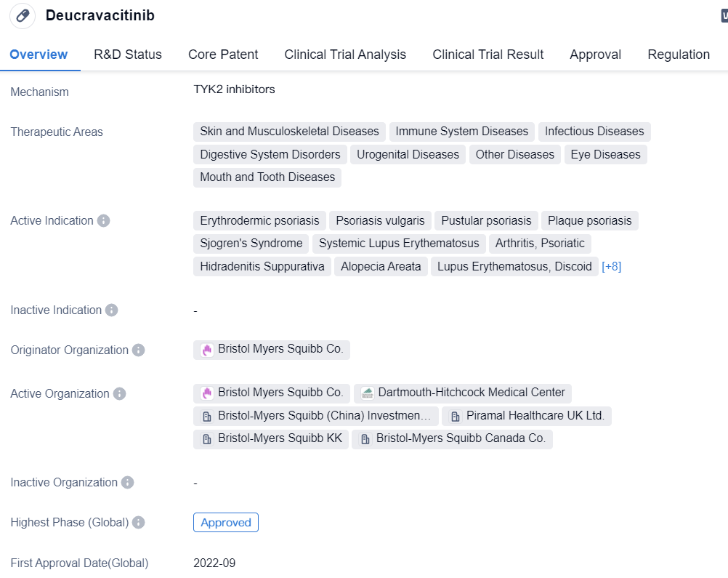
Task: Go to Clinical Trial Analysis tab
Action: [345, 55]
